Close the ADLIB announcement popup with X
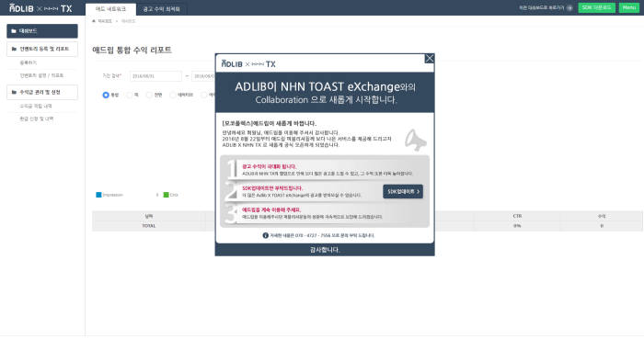This screenshot has height=339, width=644. click(x=430, y=59)
